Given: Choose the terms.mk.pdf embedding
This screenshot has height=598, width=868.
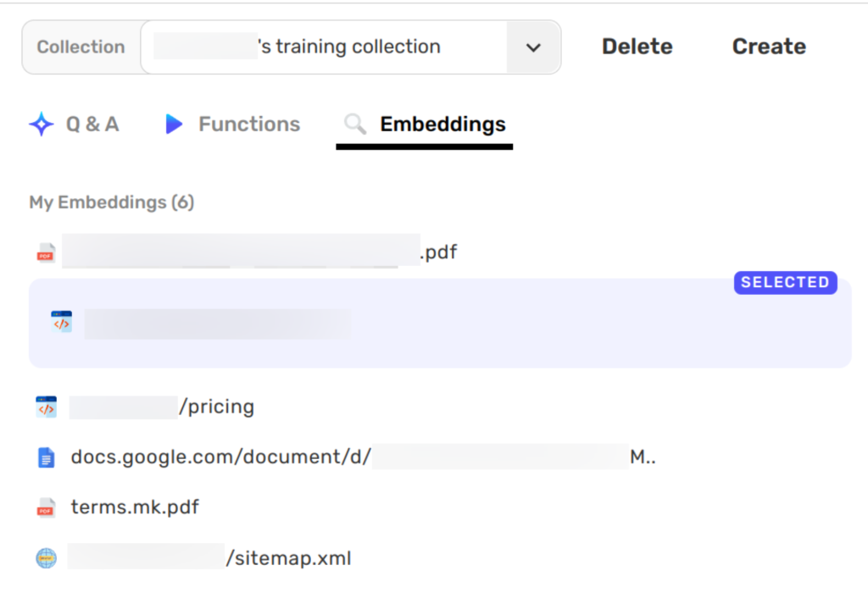Looking at the screenshot, I should [135, 508].
